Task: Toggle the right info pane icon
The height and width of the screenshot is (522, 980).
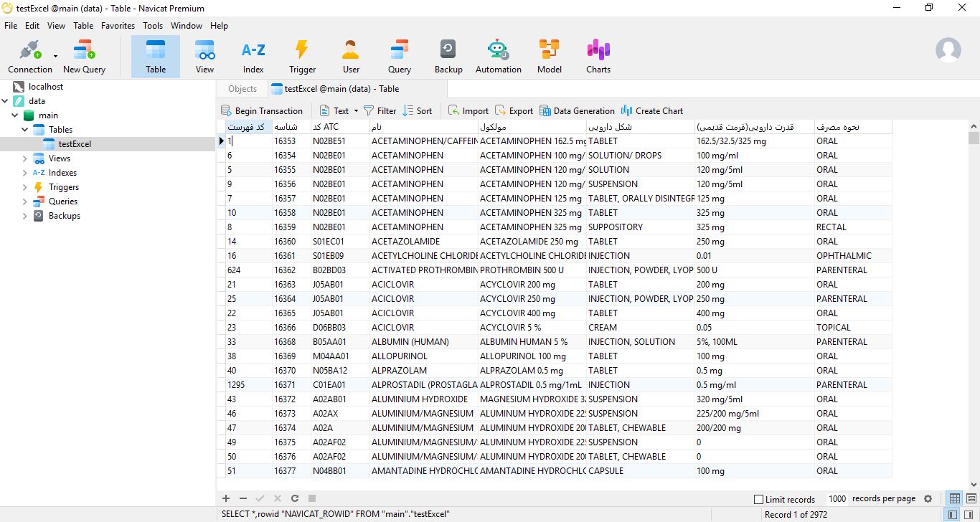Action: click(x=968, y=514)
